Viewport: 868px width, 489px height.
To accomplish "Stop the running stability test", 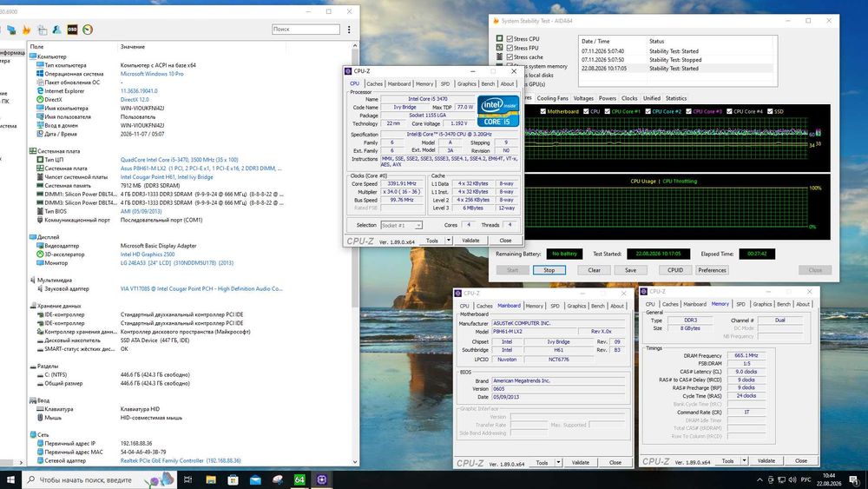I will coord(549,270).
